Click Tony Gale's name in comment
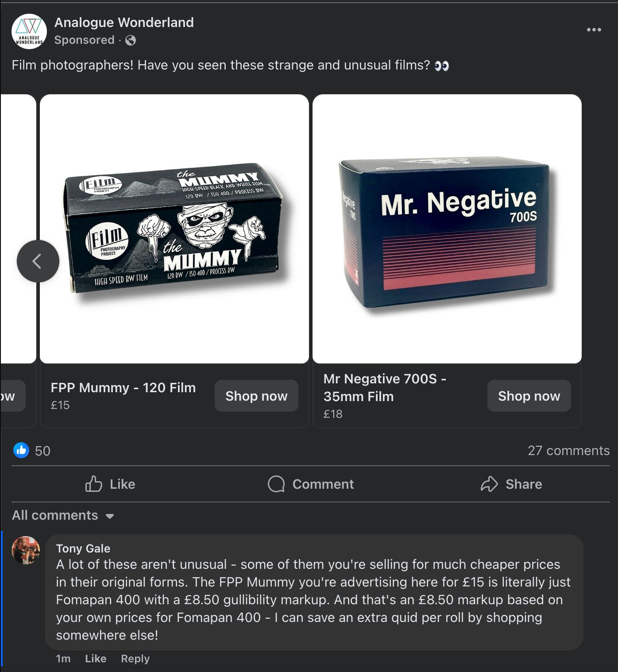The image size is (618, 672). point(83,548)
